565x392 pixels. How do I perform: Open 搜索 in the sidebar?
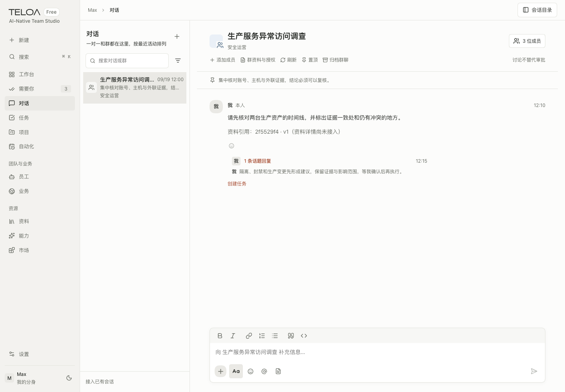(x=40, y=57)
